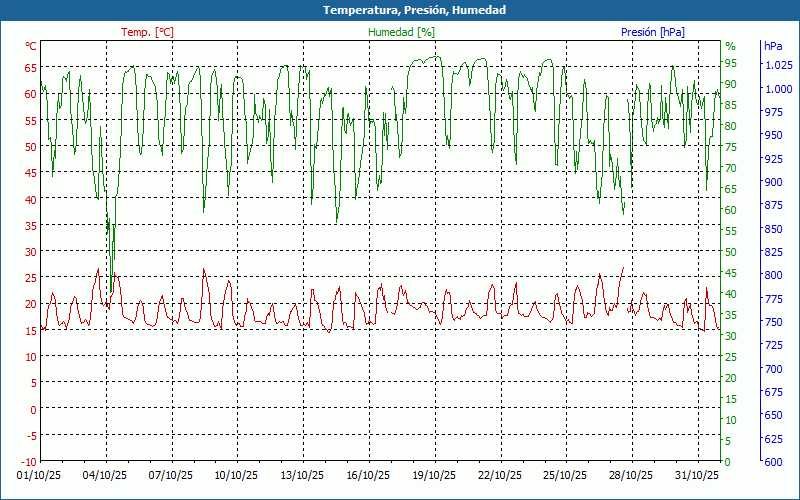Click the 65 value on the temperature axis

(x=31, y=68)
